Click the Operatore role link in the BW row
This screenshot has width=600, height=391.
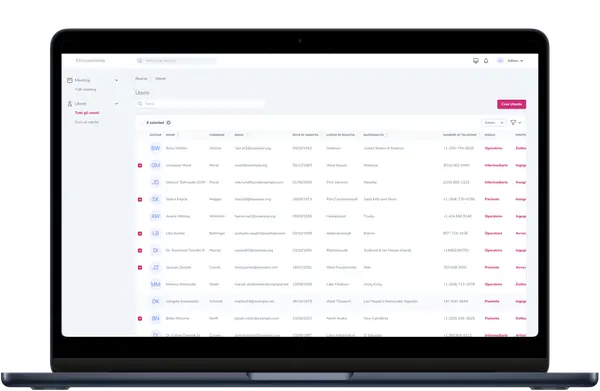(493, 148)
